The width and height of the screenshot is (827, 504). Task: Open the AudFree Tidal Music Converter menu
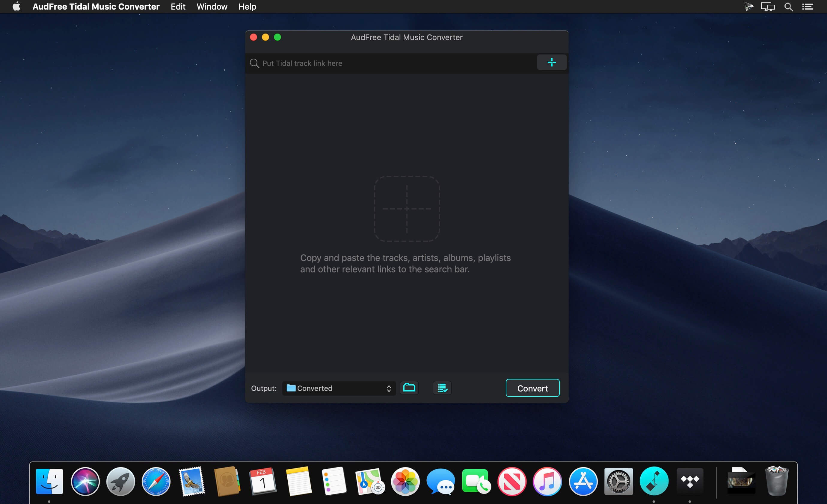96,7
